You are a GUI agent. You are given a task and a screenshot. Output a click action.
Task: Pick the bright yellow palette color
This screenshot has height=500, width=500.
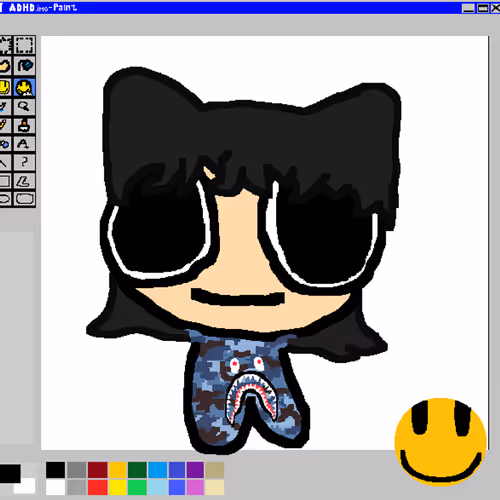coord(117,487)
